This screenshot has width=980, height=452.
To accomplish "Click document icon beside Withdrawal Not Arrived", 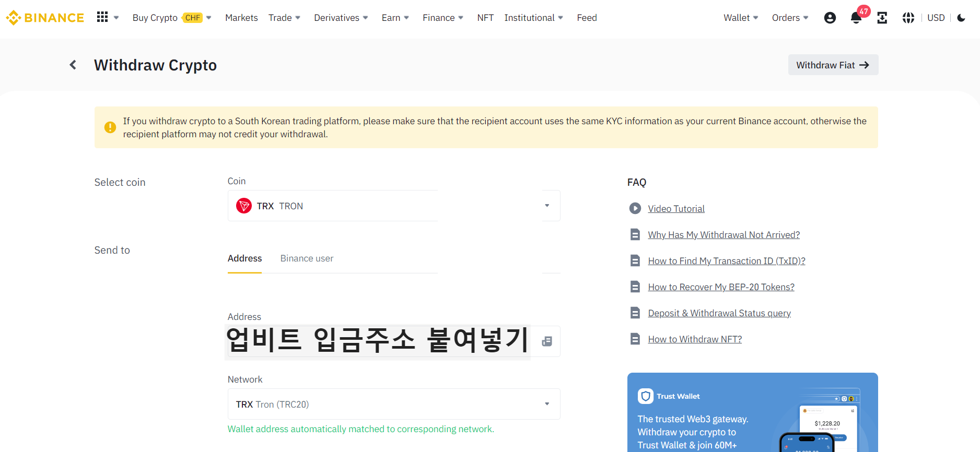I will pyautogui.click(x=635, y=234).
